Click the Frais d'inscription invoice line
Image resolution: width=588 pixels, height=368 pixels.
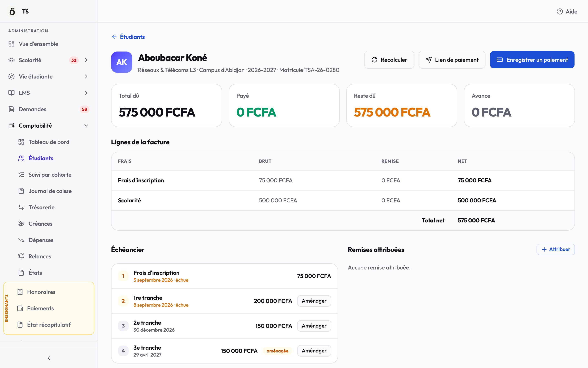[x=343, y=180]
